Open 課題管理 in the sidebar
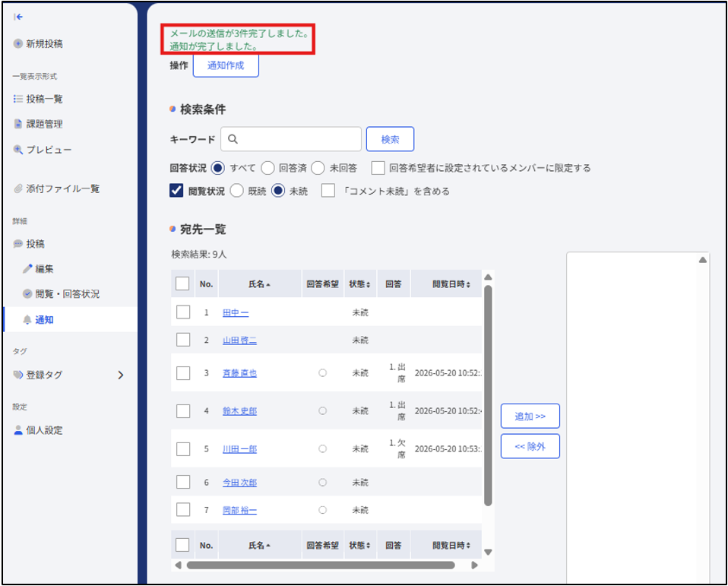This screenshot has width=728, height=586. [45, 124]
